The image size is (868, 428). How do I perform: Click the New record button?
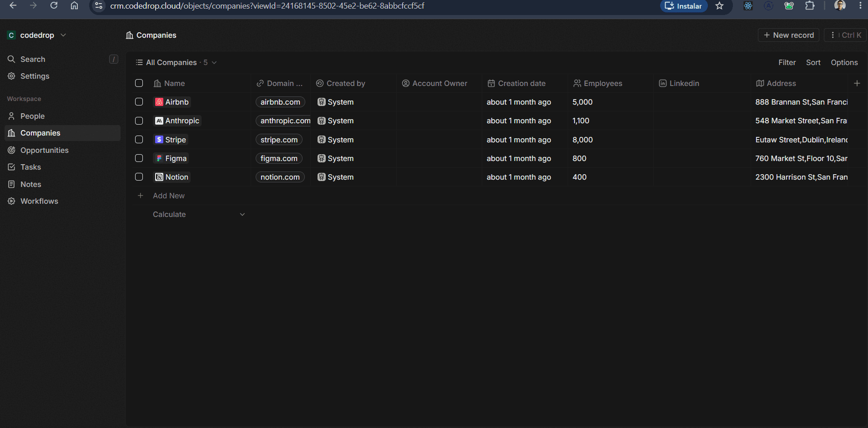click(788, 35)
